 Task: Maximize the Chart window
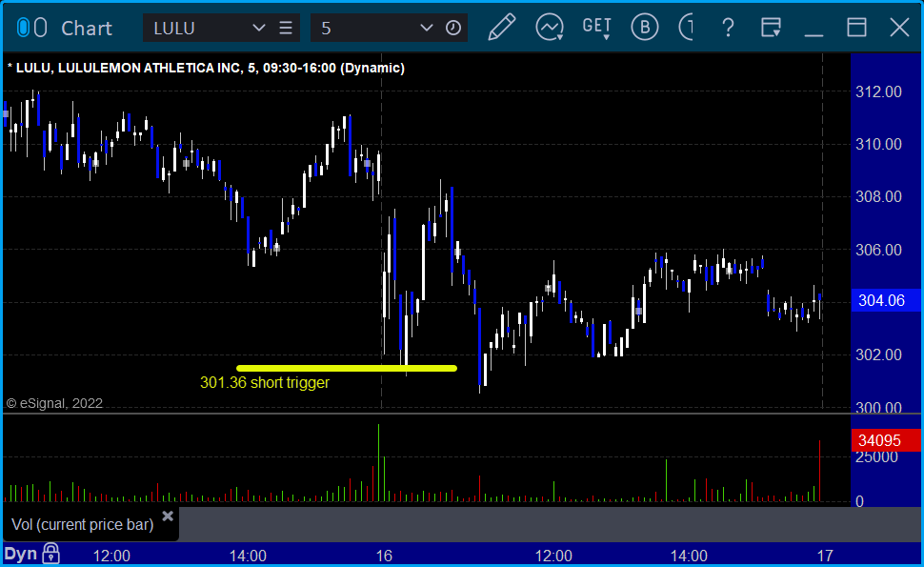tap(856, 27)
